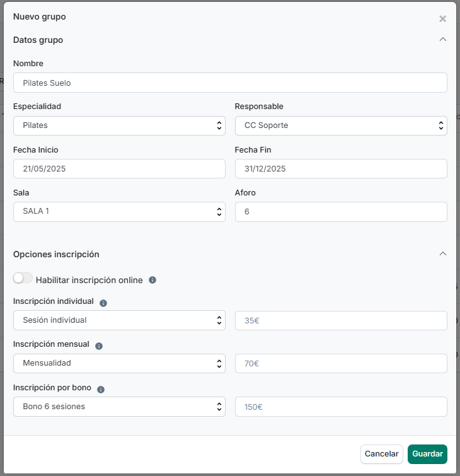This screenshot has width=460, height=476.
Task: Click the Guardar button
Action: (x=427, y=454)
